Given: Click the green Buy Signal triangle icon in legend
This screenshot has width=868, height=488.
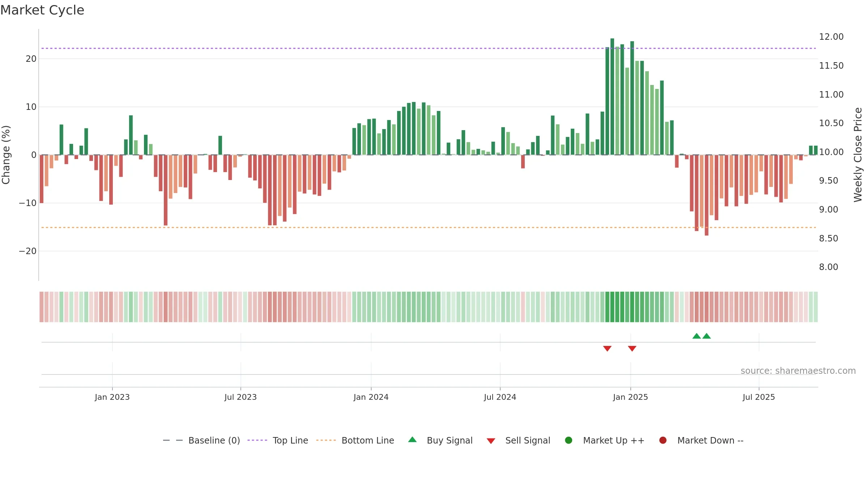Looking at the screenshot, I should tap(412, 440).
